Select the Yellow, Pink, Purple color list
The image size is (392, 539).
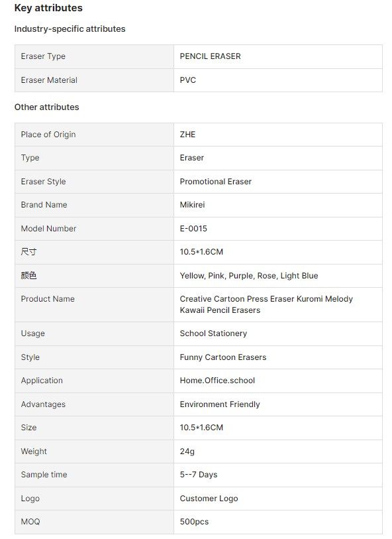[249, 276]
